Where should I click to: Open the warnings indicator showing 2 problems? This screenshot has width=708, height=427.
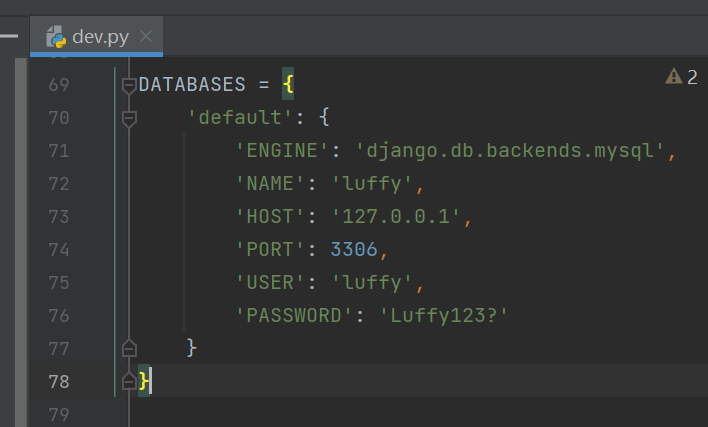[x=681, y=77]
